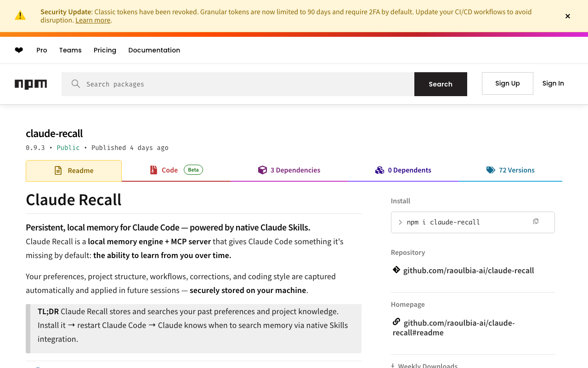The height and width of the screenshot is (368, 588).
Task: Click the blue tags Versions icon
Action: 491,170
